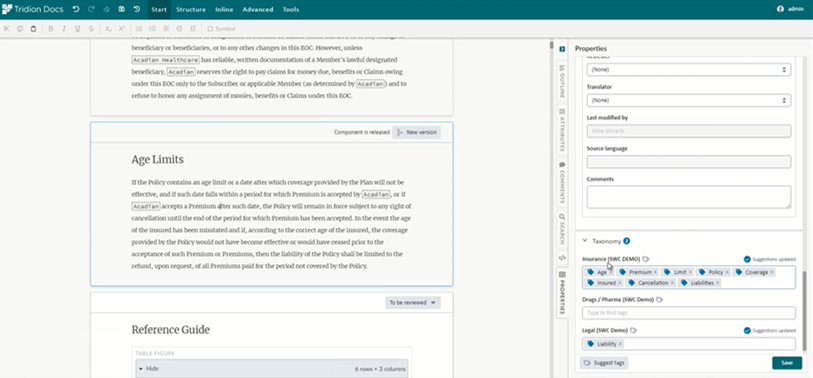Open the version history icon in the top bar

136,9
